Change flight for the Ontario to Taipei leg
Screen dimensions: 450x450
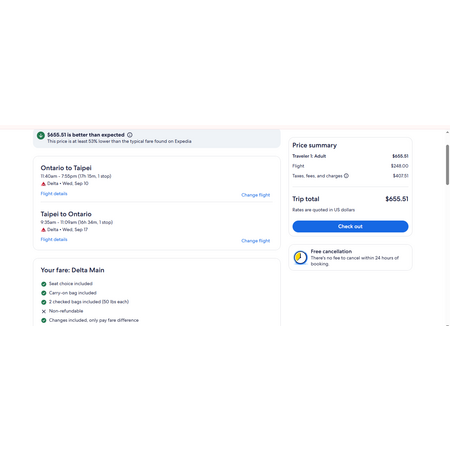[x=256, y=195]
